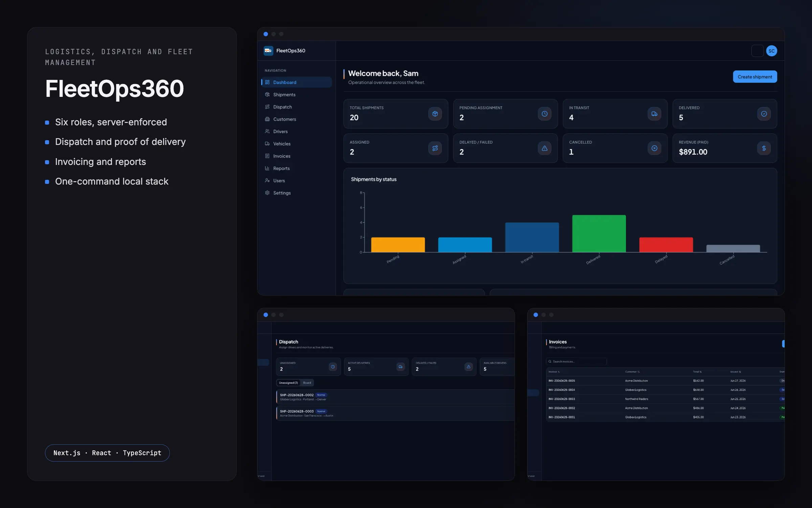Click dollar icon in Revenue (Paid) card

tap(764, 148)
